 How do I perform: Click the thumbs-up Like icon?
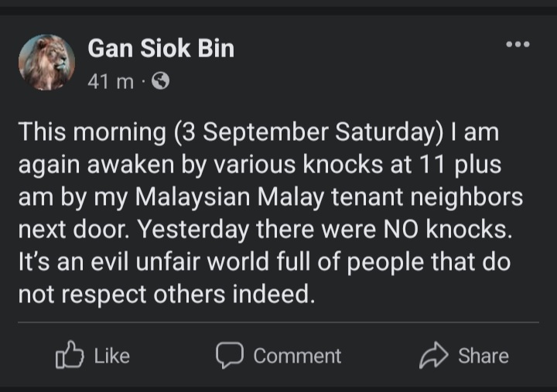69,356
